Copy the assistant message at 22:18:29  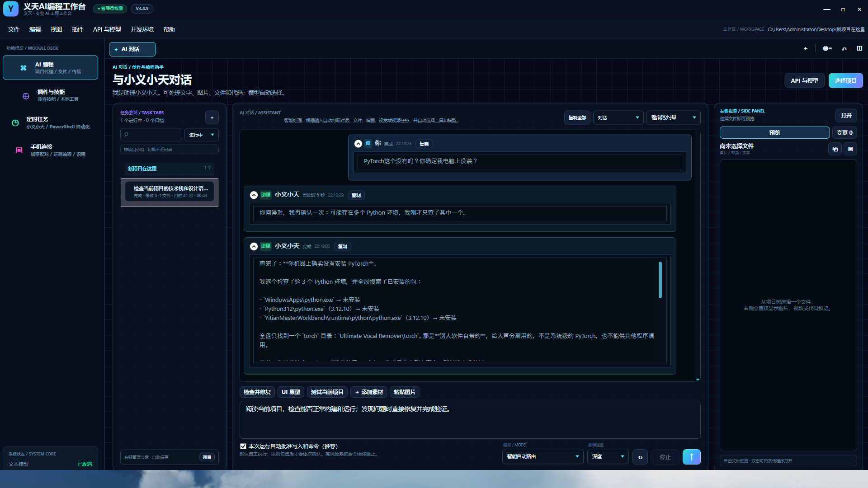point(356,195)
